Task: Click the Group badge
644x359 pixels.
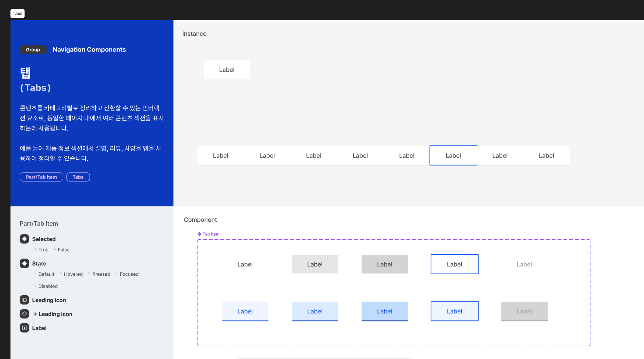Action: (33, 50)
